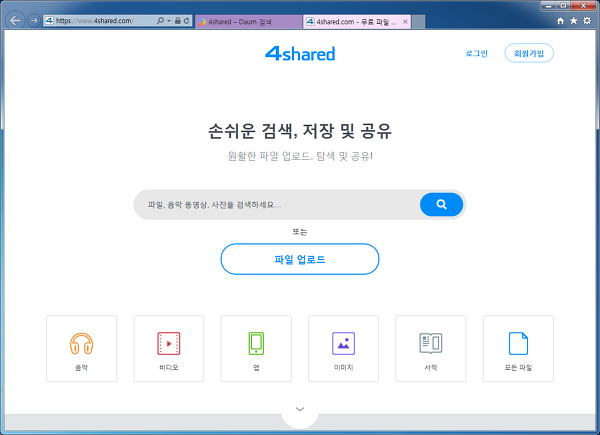The image size is (600, 435).
Task: Click the padlock security icon in address bar
Action: click(178, 21)
